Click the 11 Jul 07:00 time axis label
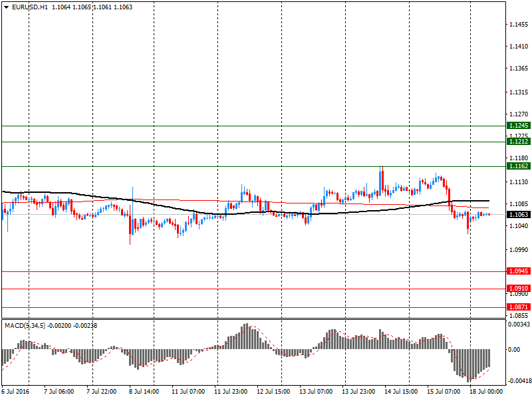The width and height of the screenshot is (532, 399). [x=188, y=392]
